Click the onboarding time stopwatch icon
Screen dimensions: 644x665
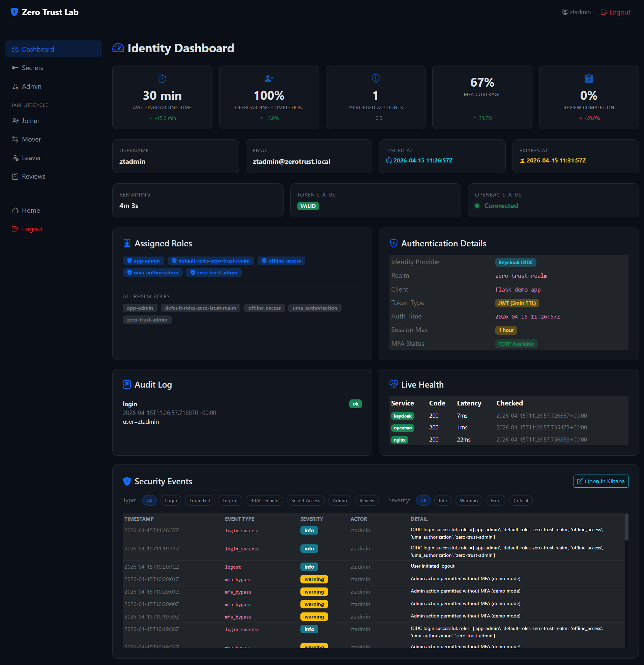(x=162, y=79)
